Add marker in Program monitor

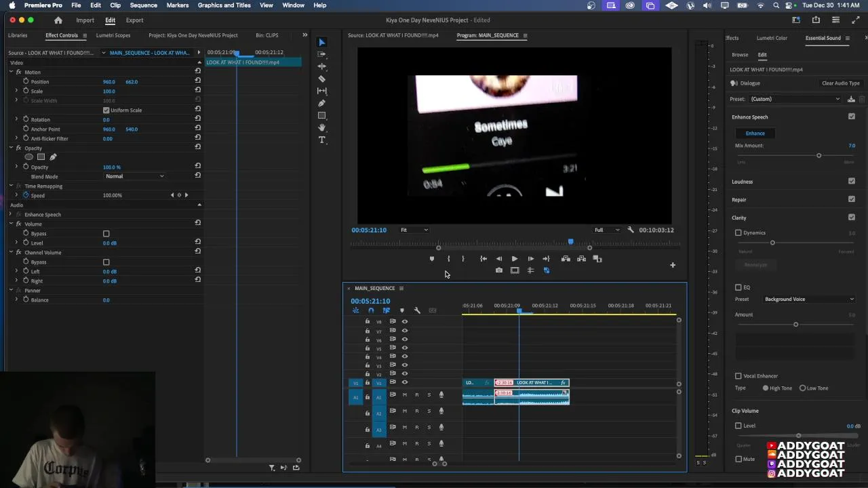tap(432, 259)
